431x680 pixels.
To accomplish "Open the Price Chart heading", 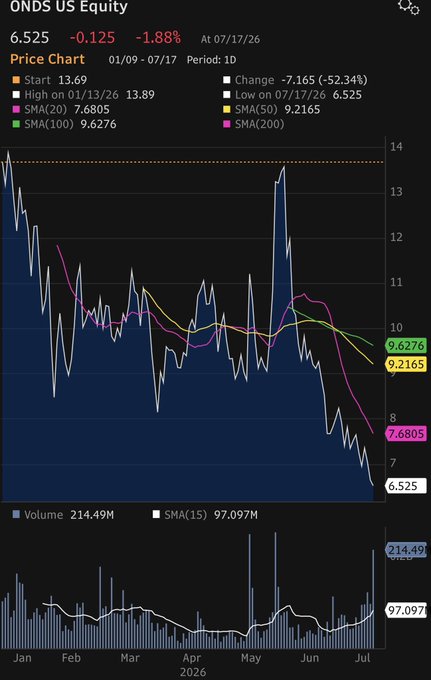I will pos(48,59).
